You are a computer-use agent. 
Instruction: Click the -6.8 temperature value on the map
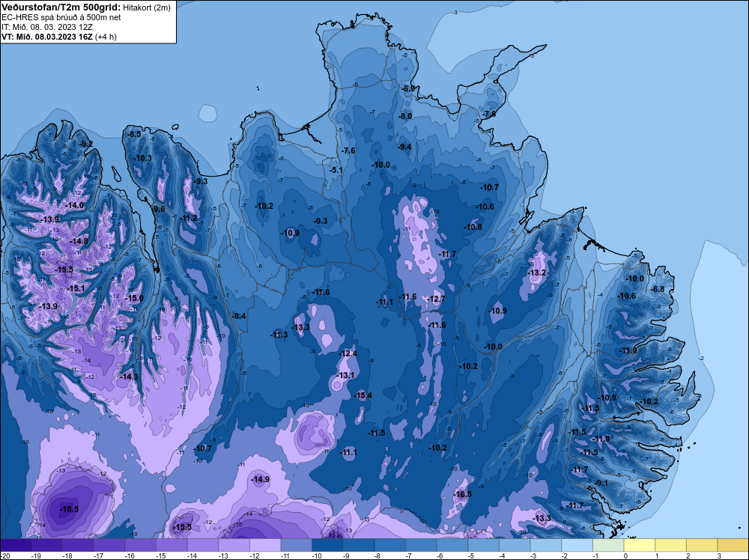(658, 289)
